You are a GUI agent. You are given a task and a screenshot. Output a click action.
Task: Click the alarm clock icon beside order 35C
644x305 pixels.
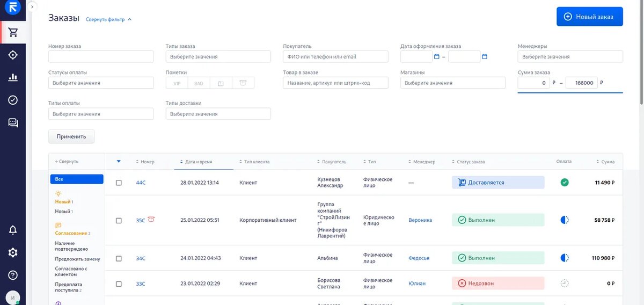coord(151,219)
